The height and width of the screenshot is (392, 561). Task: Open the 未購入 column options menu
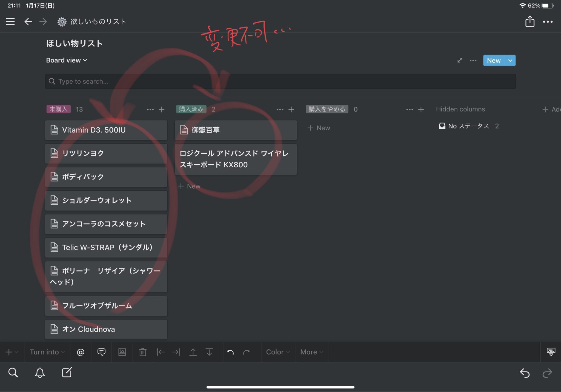tap(150, 109)
